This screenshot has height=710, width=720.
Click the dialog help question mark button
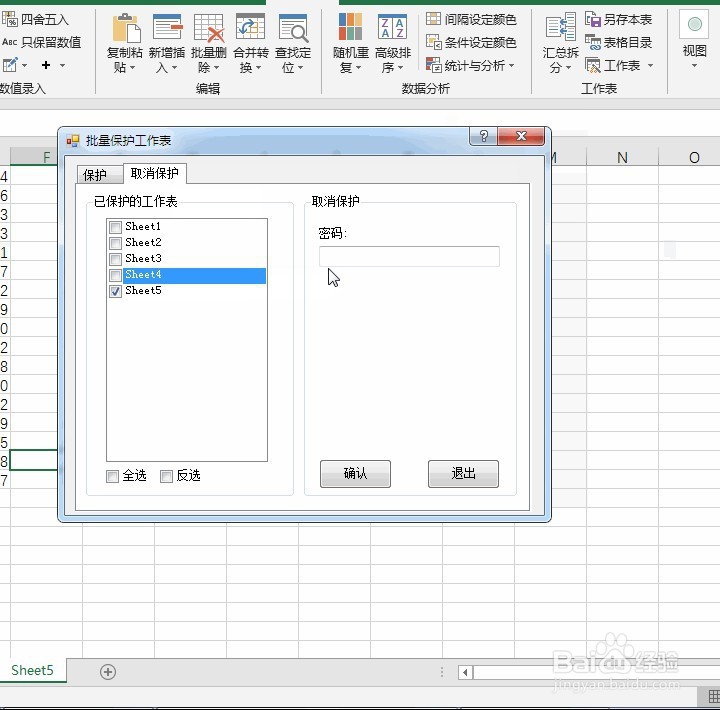(483, 136)
